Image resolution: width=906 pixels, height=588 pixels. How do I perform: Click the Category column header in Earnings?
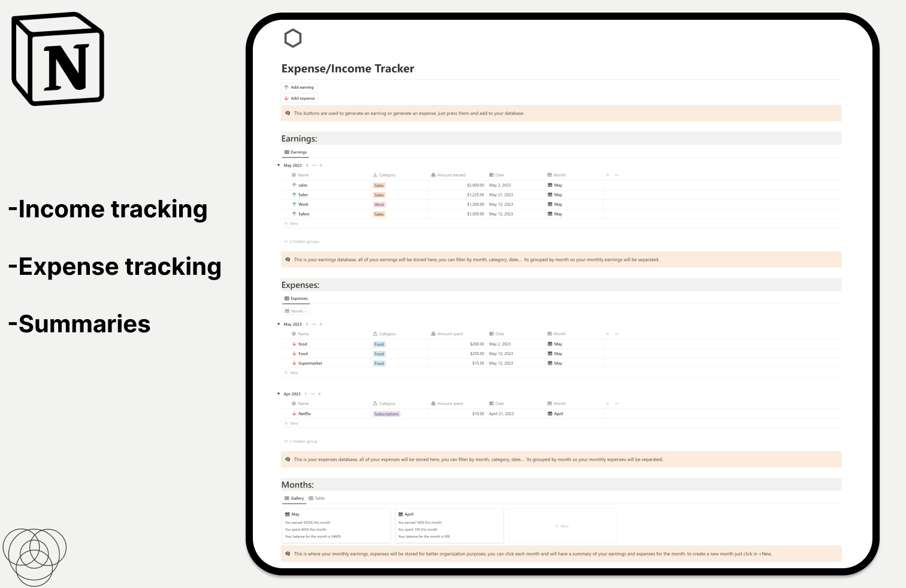click(384, 175)
